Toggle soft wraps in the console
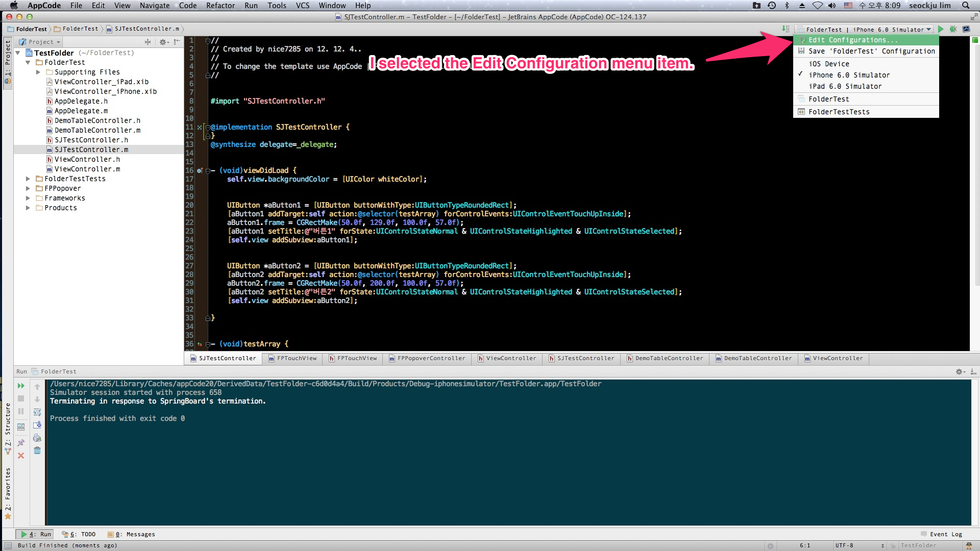 (x=37, y=412)
